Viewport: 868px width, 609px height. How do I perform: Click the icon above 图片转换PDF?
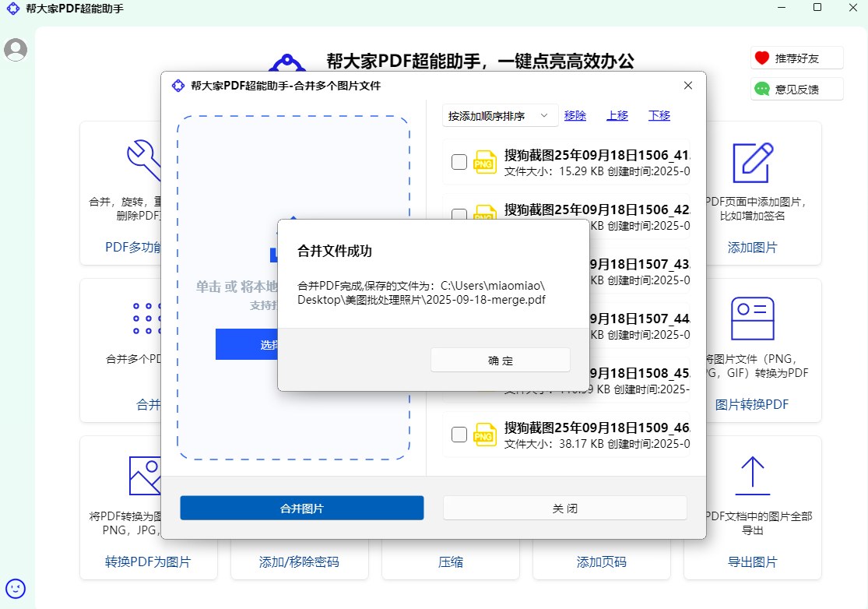click(752, 319)
